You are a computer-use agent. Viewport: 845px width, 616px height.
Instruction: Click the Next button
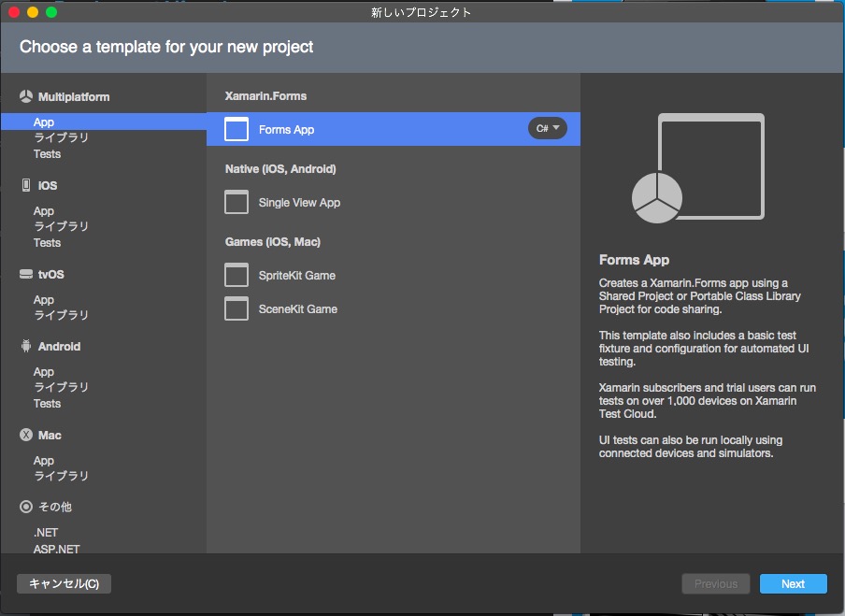pyautogui.click(x=794, y=583)
